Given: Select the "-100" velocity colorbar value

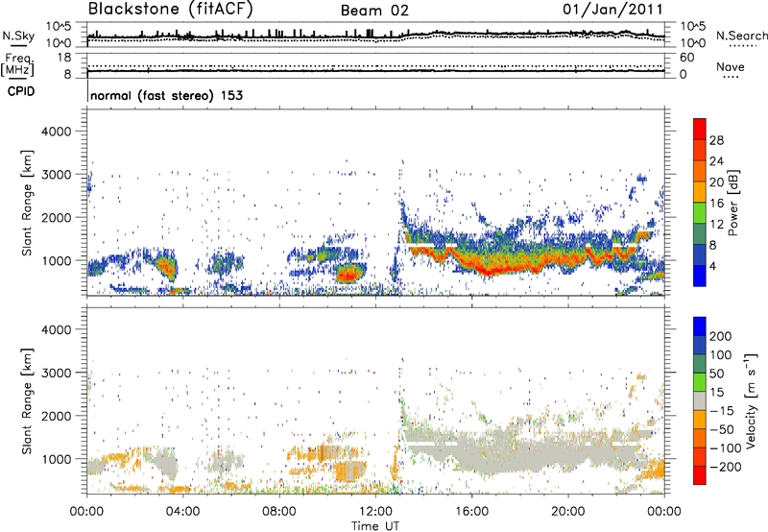Looking at the screenshot, I should tap(726, 448).
